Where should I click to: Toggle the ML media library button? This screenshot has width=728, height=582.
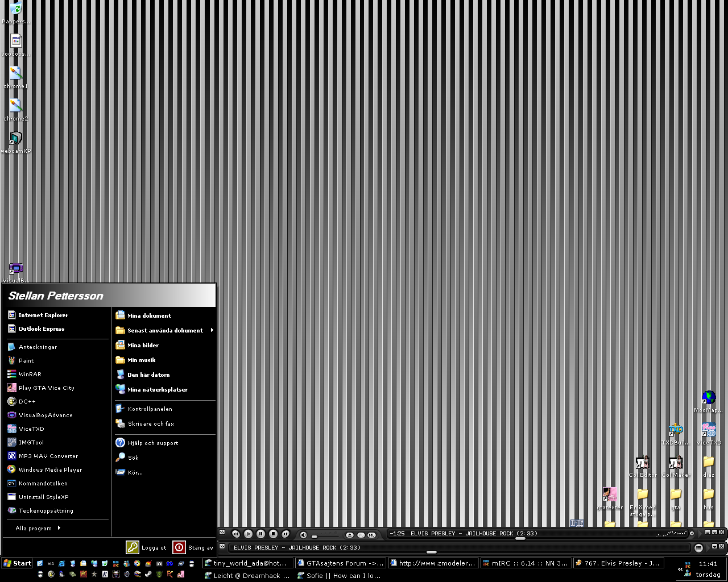pyautogui.click(x=371, y=535)
